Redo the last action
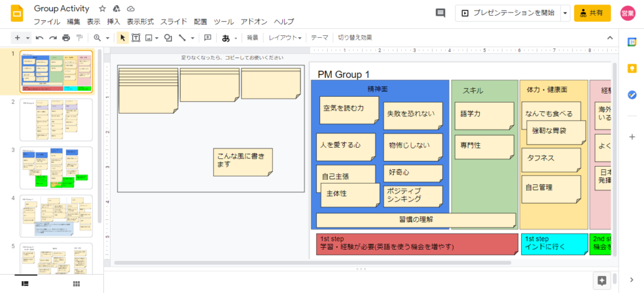 click(x=53, y=38)
